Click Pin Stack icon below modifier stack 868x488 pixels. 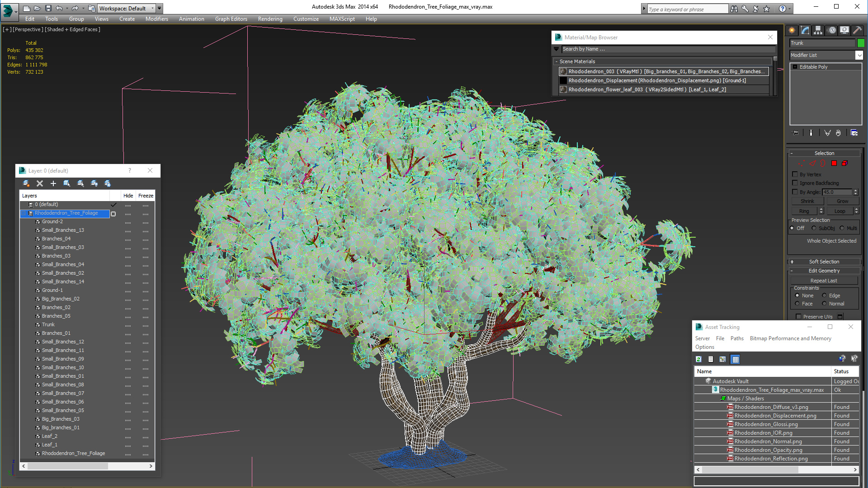pos(796,133)
